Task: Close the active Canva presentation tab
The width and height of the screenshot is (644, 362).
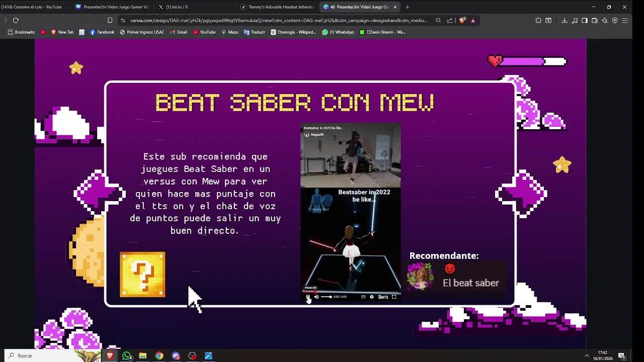Action: 395,7
